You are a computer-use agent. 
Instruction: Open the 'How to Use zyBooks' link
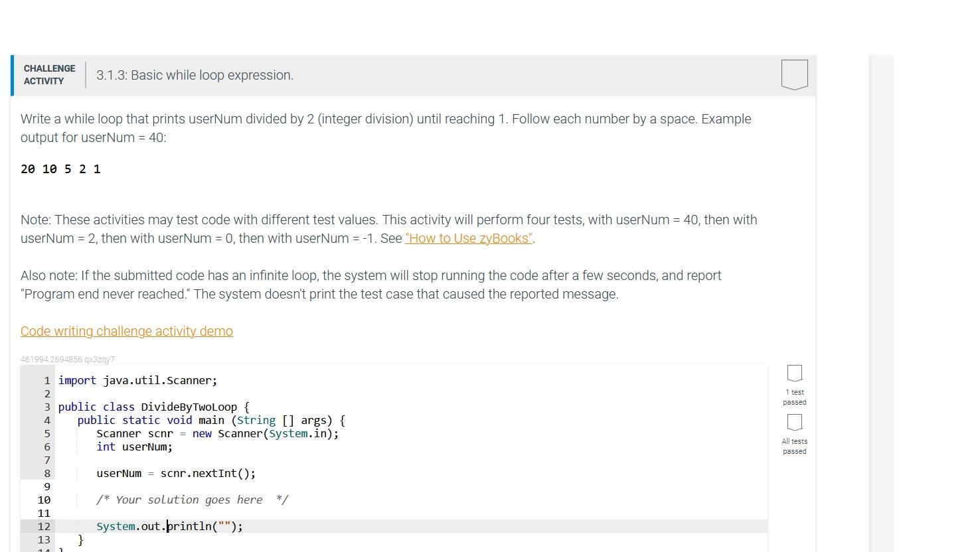[468, 238]
